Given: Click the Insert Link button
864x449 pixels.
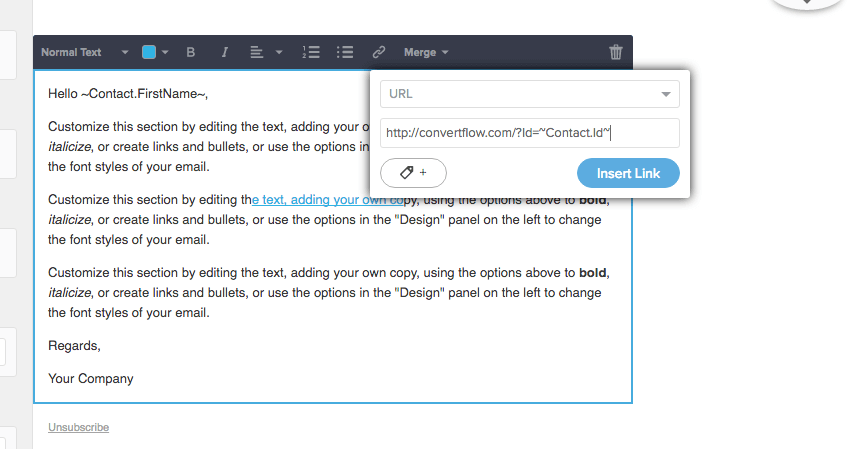Looking at the screenshot, I should [628, 173].
